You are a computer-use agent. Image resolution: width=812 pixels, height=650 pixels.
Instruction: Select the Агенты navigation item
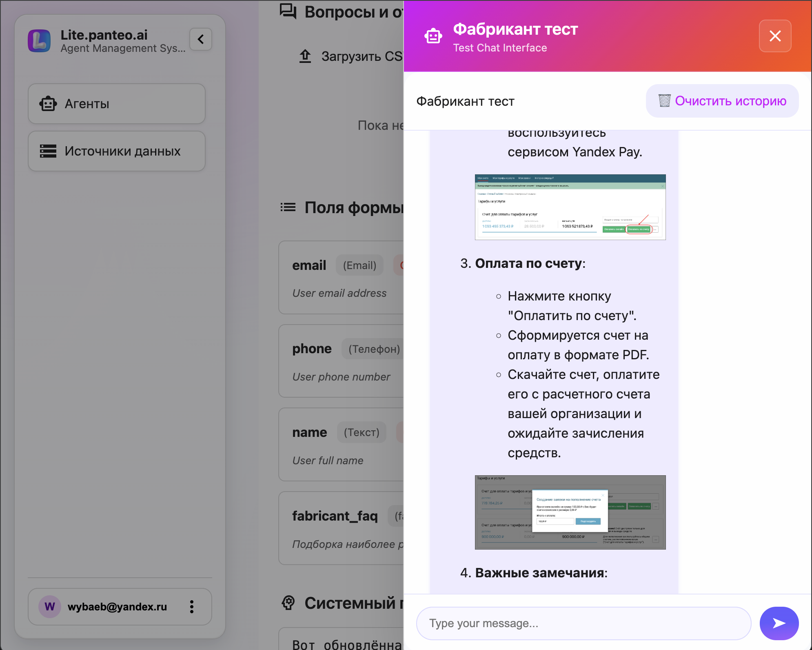116,104
